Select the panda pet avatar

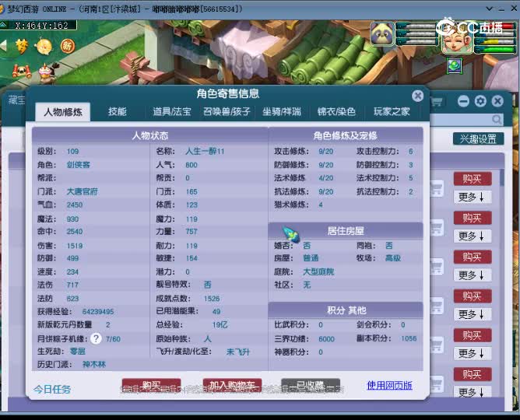382,33
